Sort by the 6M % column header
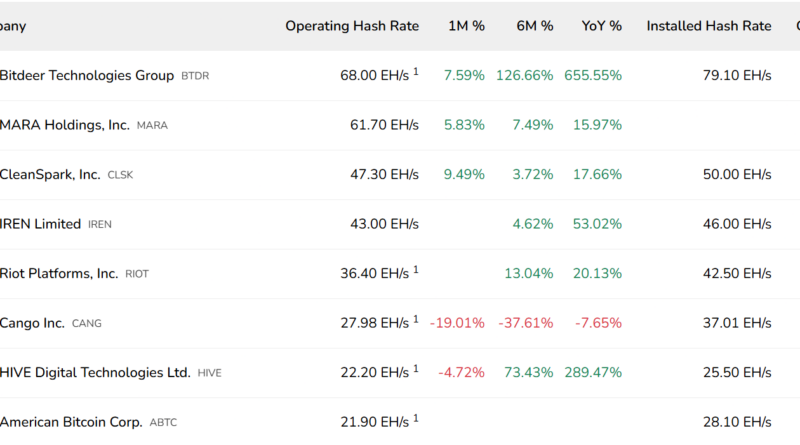This screenshot has width=800, height=445. click(534, 26)
